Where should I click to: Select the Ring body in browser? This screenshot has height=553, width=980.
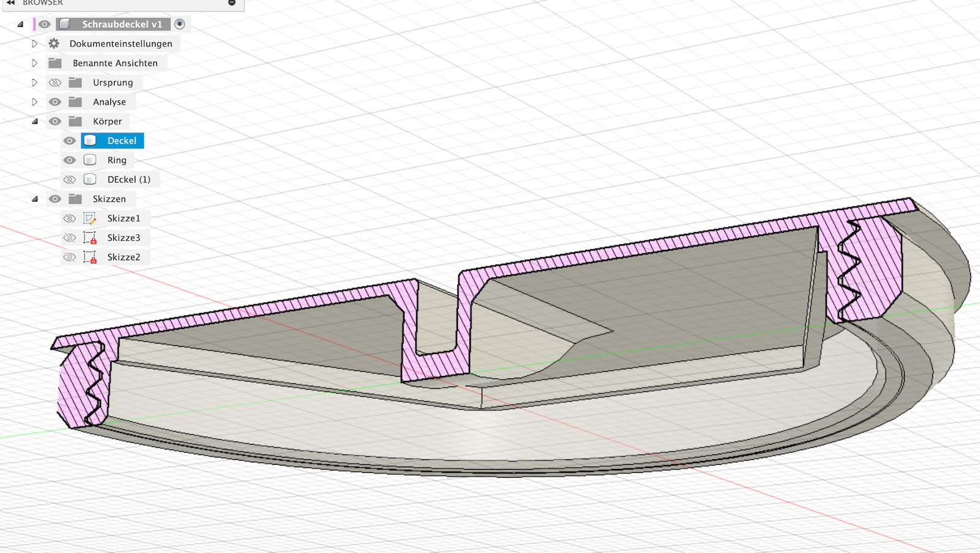coord(116,160)
